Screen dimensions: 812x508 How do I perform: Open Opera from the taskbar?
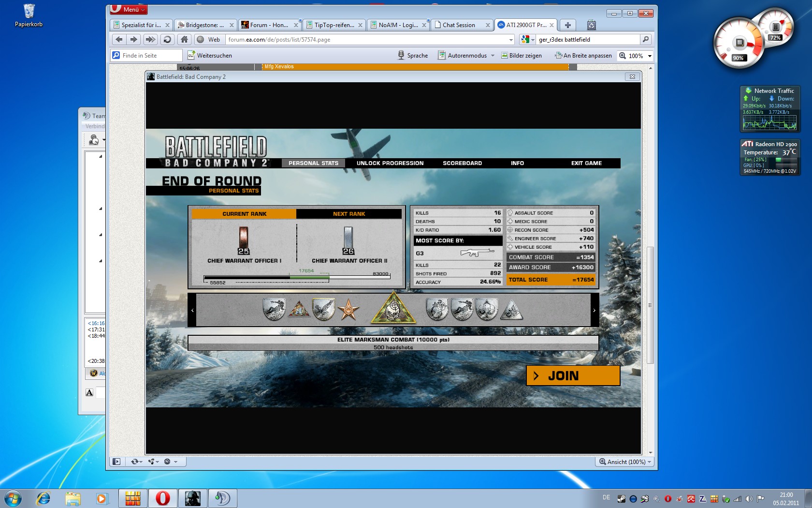[163, 498]
